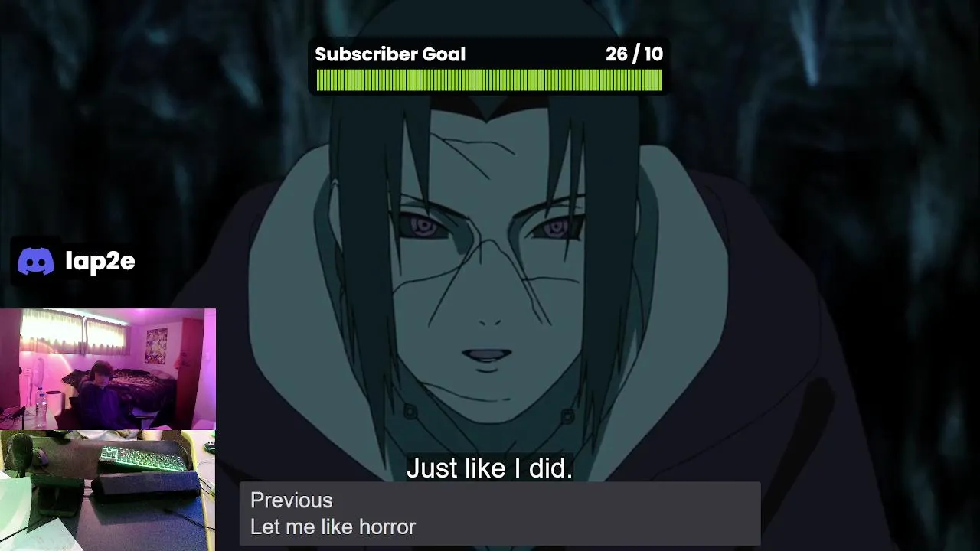Open the streamer's face webcam feed

(x=108, y=370)
